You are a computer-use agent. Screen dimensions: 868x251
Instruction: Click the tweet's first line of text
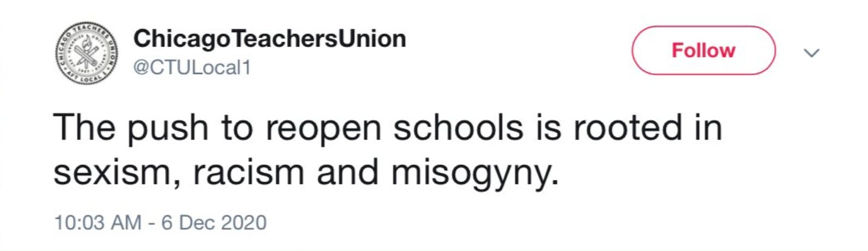pos(387,130)
